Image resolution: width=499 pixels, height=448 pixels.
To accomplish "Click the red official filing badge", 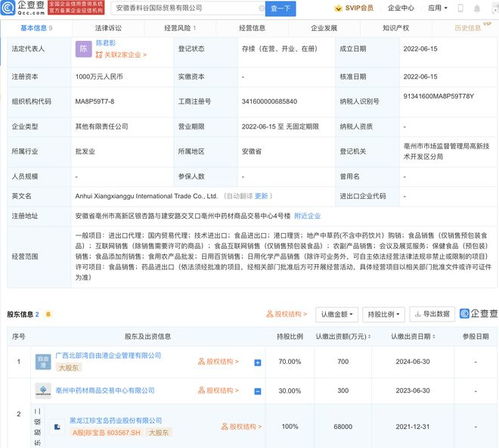I will (76, 8).
